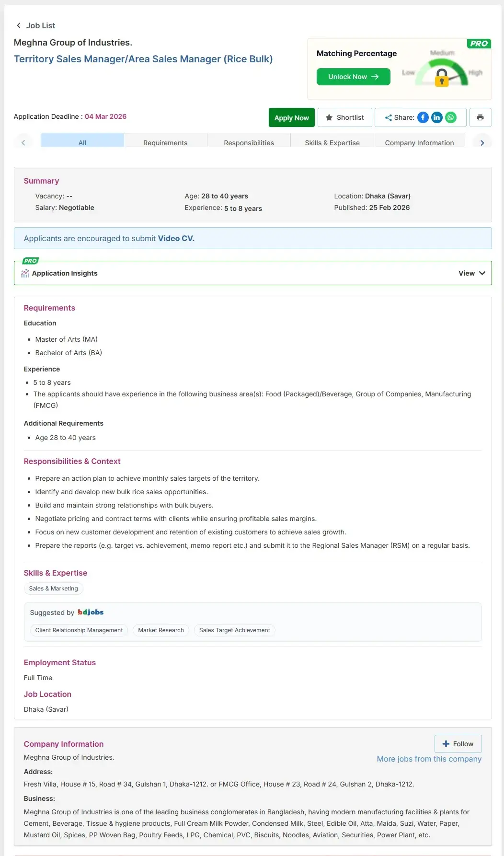The width and height of the screenshot is (504, 856).
Task: Open the Company Information tab
Action: tap(419, 142)
